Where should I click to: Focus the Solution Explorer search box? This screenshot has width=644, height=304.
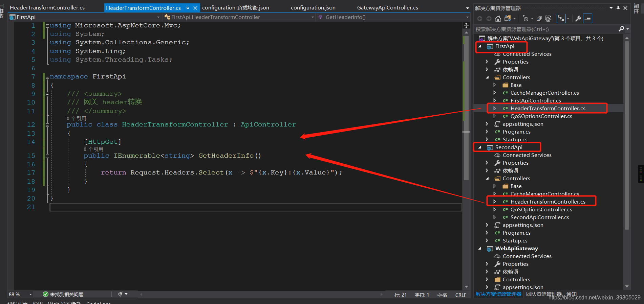[546, 29]
